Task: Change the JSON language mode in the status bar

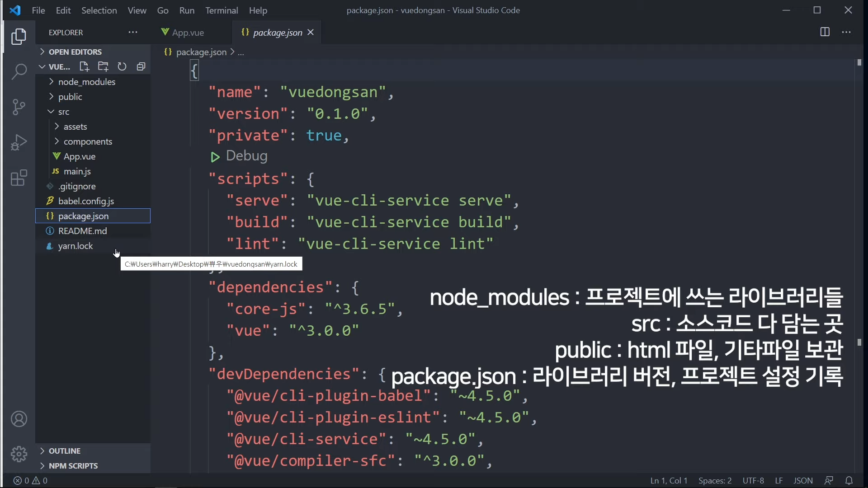Action: 803,481
